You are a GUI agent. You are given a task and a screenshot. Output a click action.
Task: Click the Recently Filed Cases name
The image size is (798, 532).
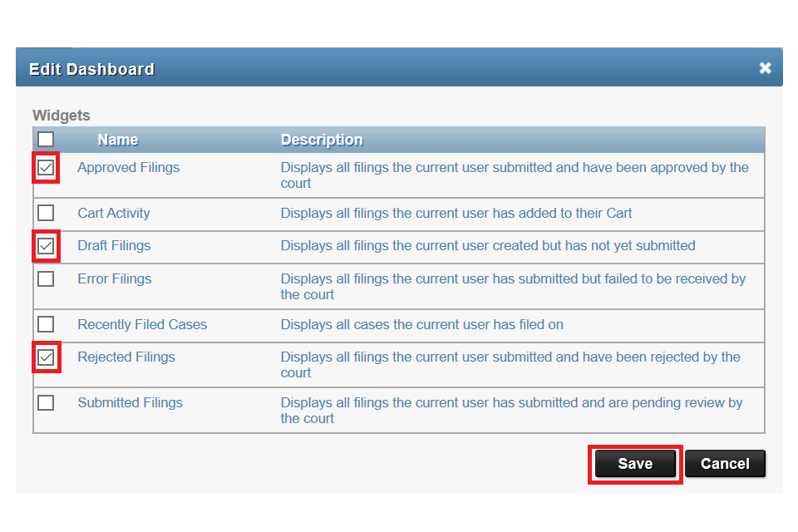pos(142,325)
